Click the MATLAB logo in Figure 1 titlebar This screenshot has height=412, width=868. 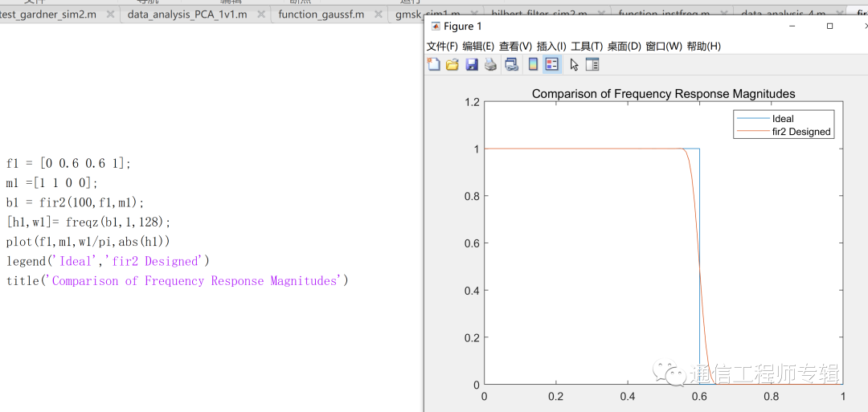coord(436,26)
